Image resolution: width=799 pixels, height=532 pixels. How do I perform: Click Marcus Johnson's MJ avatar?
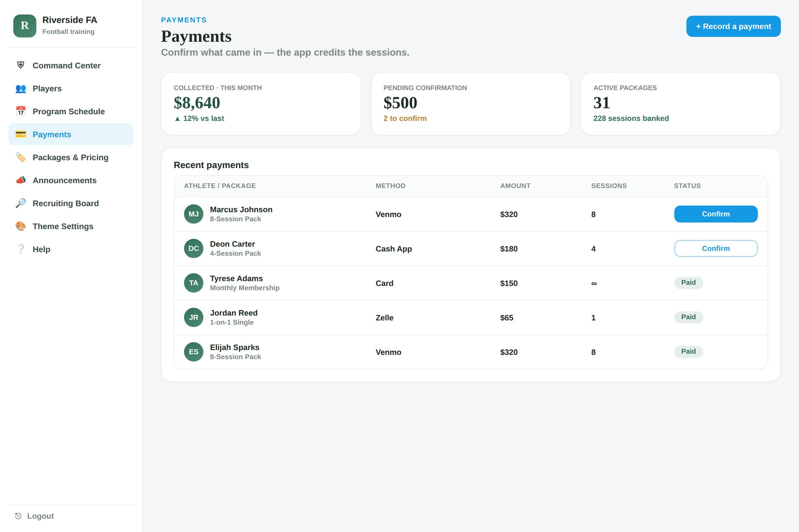pos(194,214)
